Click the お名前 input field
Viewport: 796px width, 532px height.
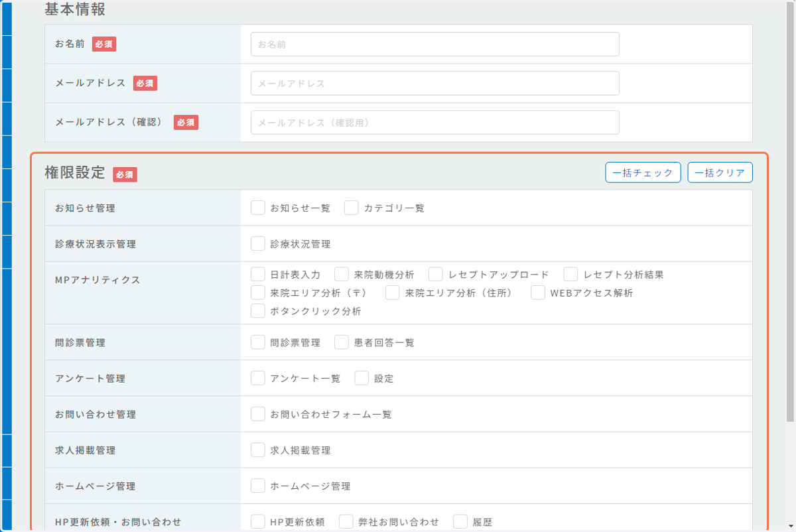click(435, 44)
